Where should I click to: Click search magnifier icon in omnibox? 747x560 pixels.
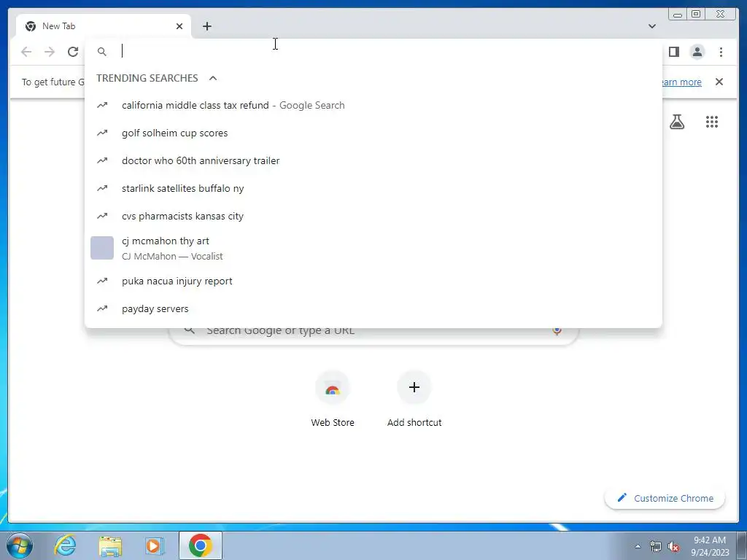tap(102, 52)
